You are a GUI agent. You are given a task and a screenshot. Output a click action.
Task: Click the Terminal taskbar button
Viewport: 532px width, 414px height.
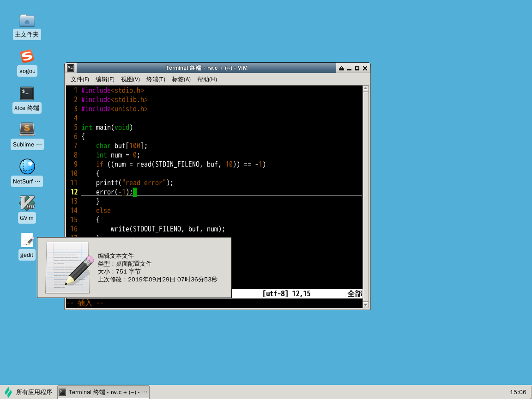103,392
